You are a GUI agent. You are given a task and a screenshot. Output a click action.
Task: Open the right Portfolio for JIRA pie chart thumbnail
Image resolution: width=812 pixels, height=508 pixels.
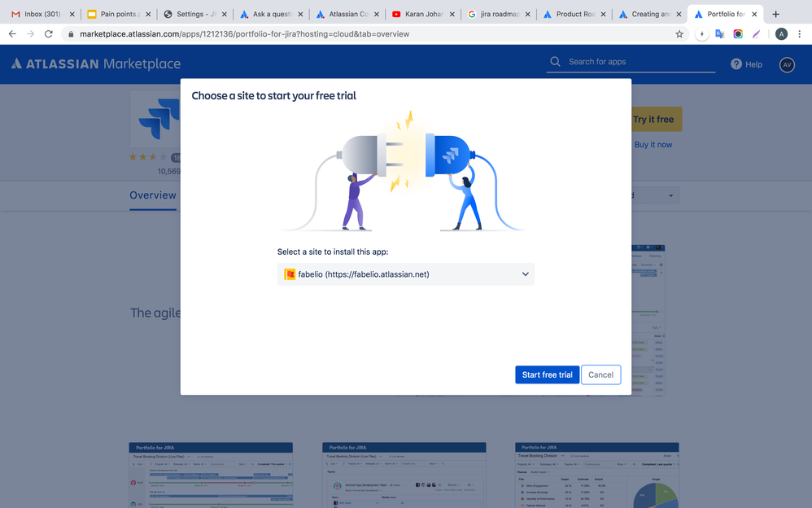(597, 475)
